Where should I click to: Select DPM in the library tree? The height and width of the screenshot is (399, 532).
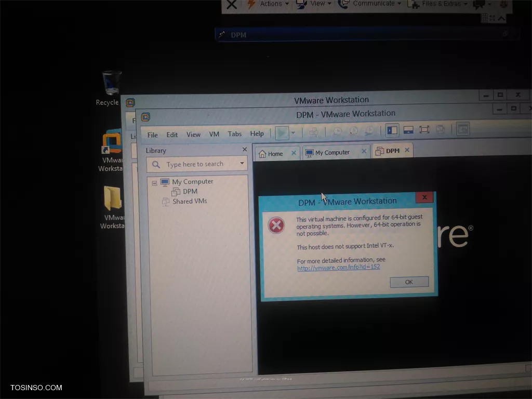coord(190,191)
